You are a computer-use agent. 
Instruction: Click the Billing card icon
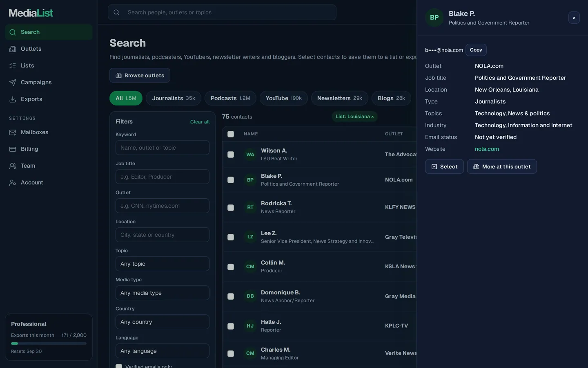point(13,149)
